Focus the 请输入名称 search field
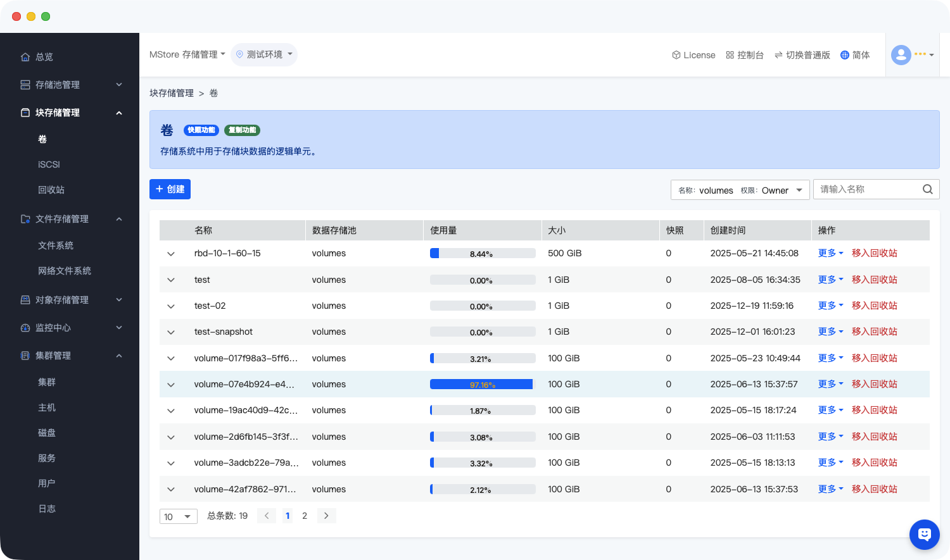 tap(866, 189)
